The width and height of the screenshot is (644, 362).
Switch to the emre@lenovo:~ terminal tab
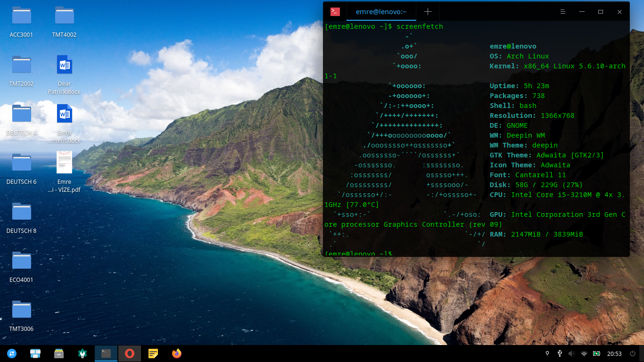click(381, 12)
